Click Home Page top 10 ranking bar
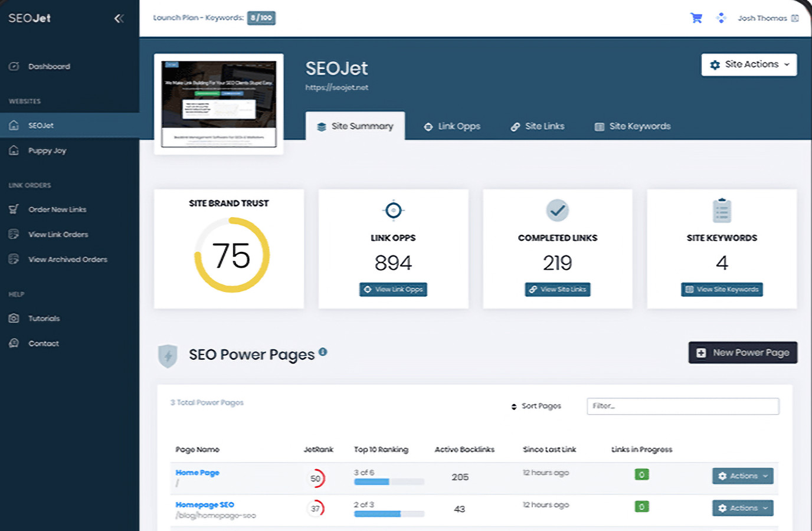The image size is (812, 531). 389,482
